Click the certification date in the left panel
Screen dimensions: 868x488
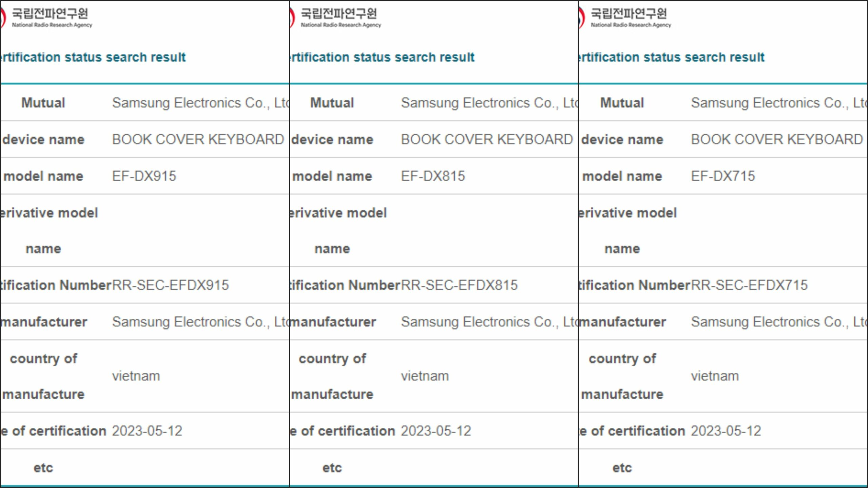point(147,431)
